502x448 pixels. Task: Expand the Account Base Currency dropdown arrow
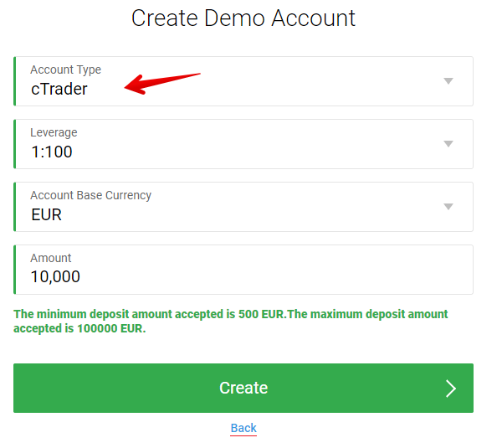pyautogui.click(x=448, y=207)
